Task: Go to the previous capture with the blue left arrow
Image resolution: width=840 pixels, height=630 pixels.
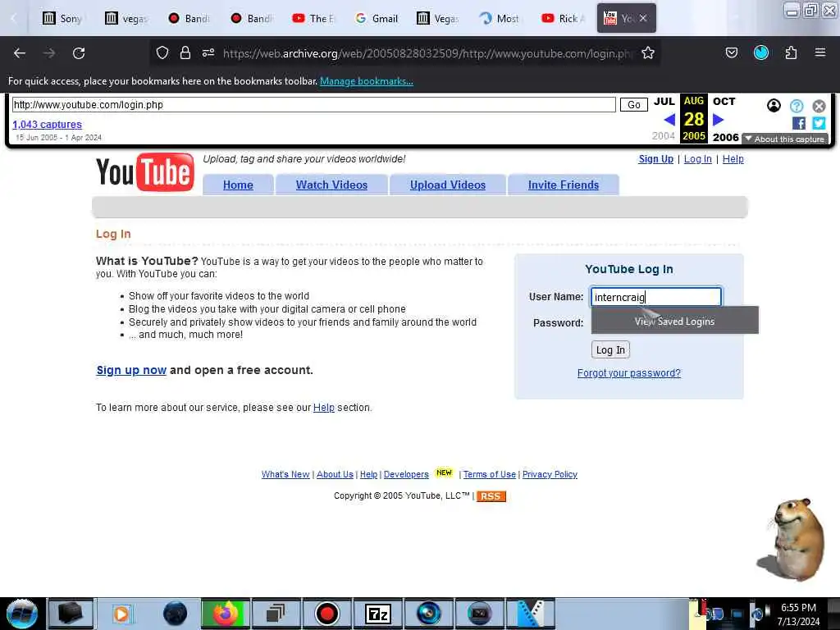Action: coord(669,120)
